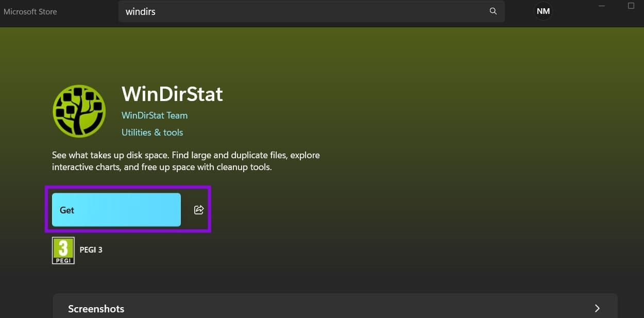This screenshot has width=644, height=318.
Task: Click the search magnifier icon
Action: coord(493,11)
